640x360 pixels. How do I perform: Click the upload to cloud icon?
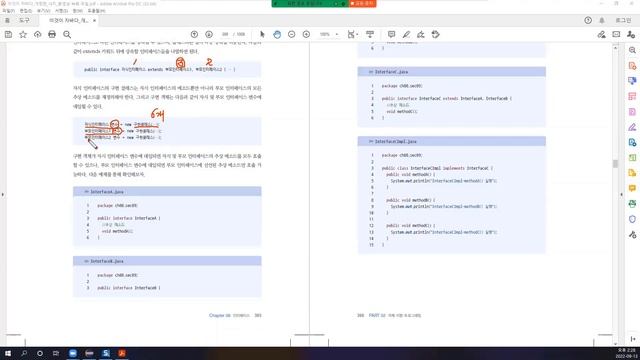pyautogui.click(x=38, y=35)
